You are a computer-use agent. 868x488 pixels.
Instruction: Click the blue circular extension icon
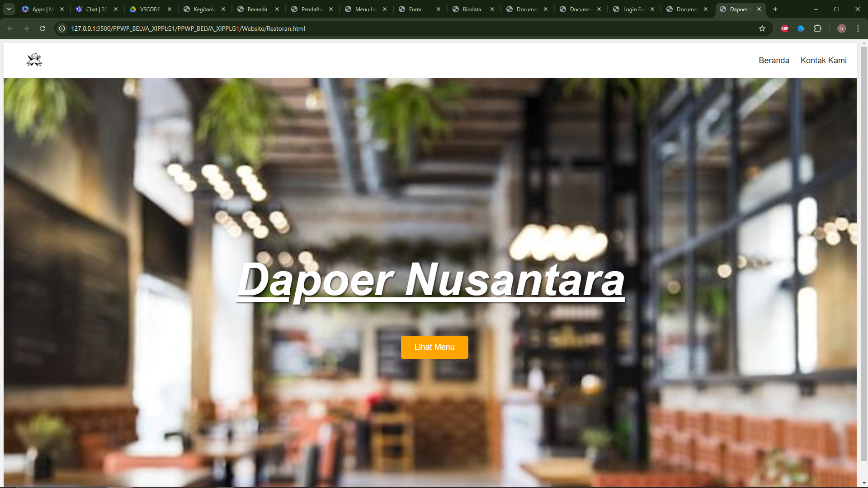point(801,28)
